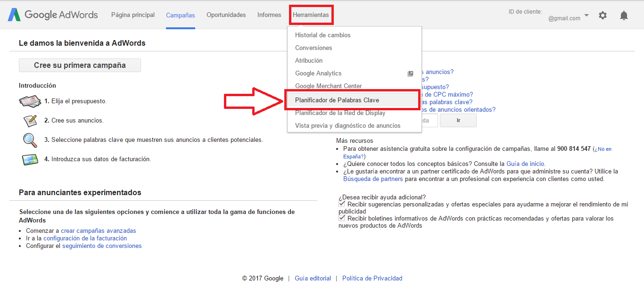Viewport: 644px width, 288px height.
Task: Click the credit card icon beside datos de facturación
Action: [x=30, y=159]
